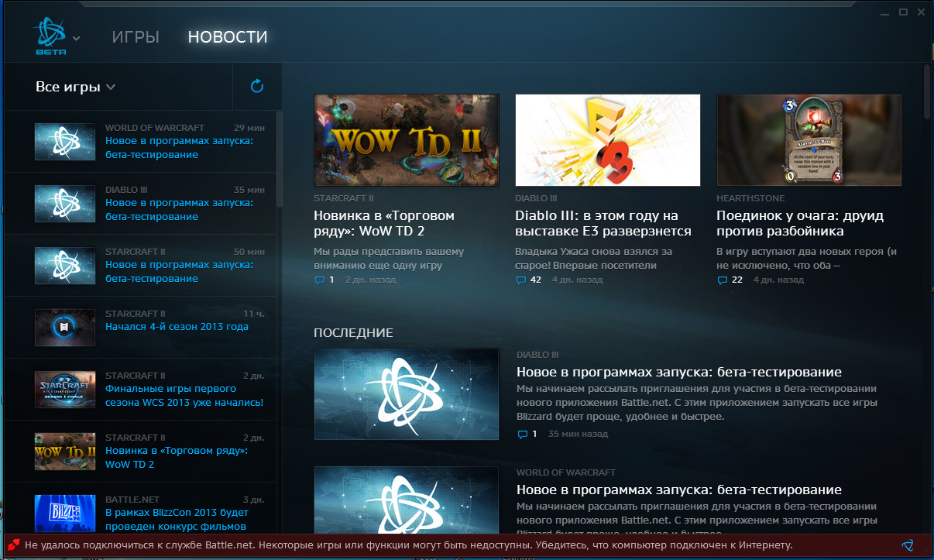Click the StarCraft WCS thumbnail in the sidebar
The width and height of the screenshot is (934, 560).
pos(65,390)
